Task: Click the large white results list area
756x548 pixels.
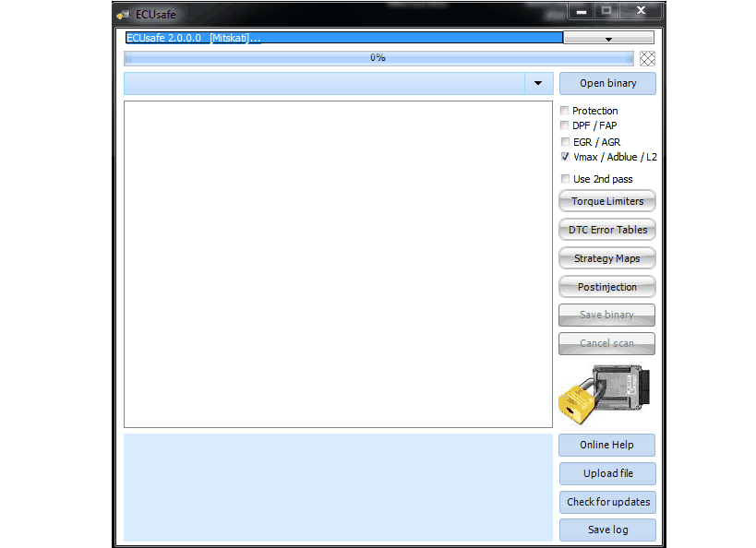Action: click(x=338, y=264)
